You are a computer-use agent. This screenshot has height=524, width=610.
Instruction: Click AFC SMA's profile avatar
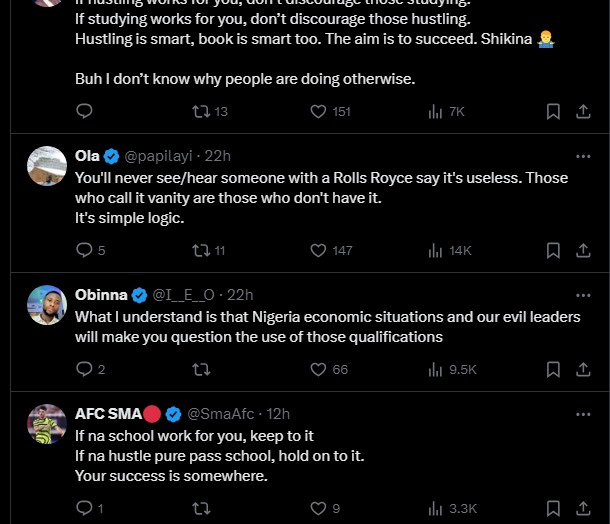(x=47, y=424)
